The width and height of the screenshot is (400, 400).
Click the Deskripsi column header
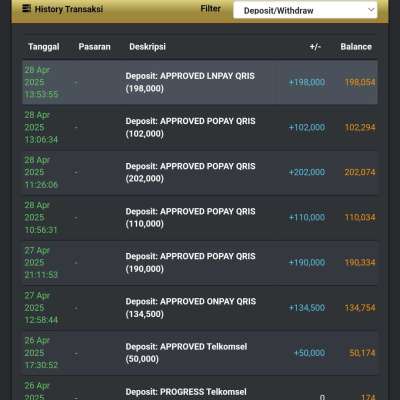(x=147, y=47)
